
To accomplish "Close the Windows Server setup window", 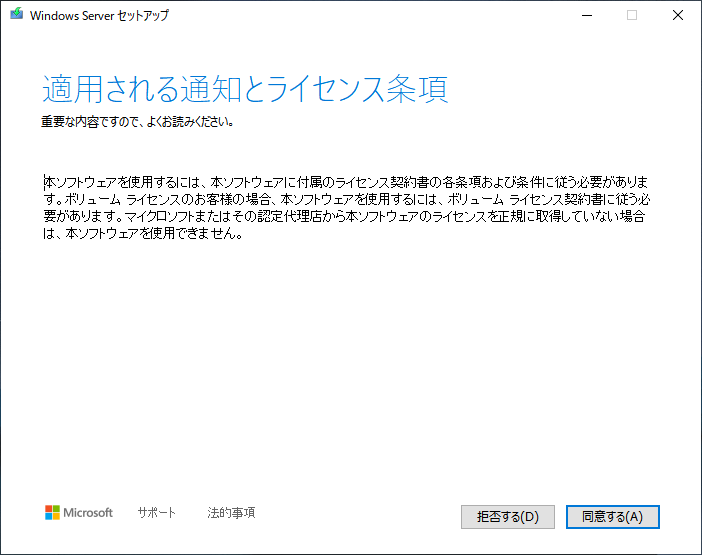I will [678, 15].
